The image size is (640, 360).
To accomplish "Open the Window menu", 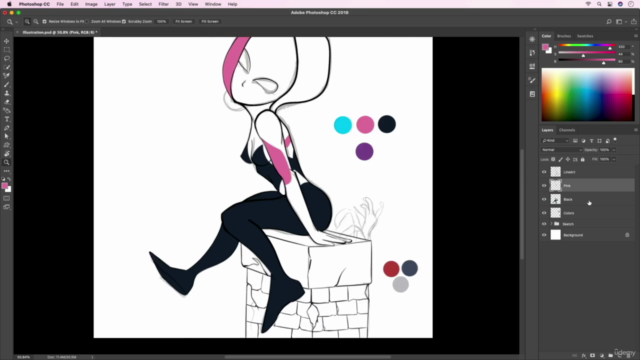I will (213, 4).
